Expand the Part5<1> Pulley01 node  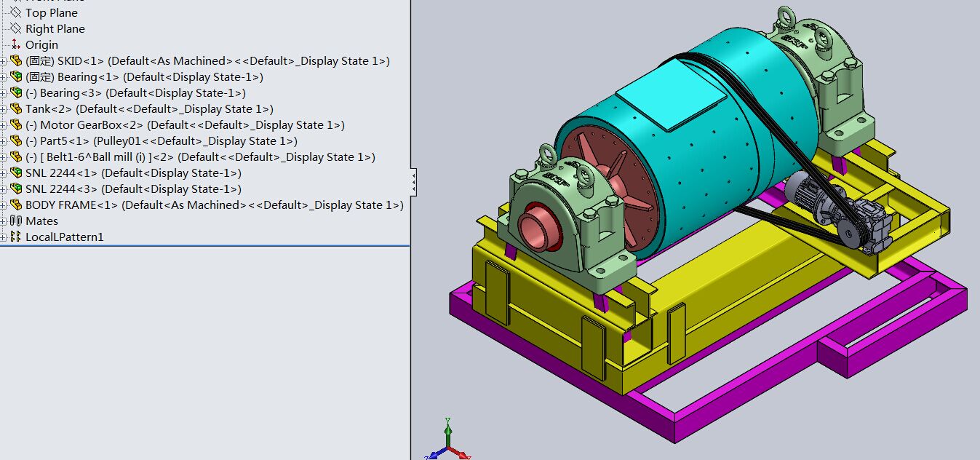point(4,141)
